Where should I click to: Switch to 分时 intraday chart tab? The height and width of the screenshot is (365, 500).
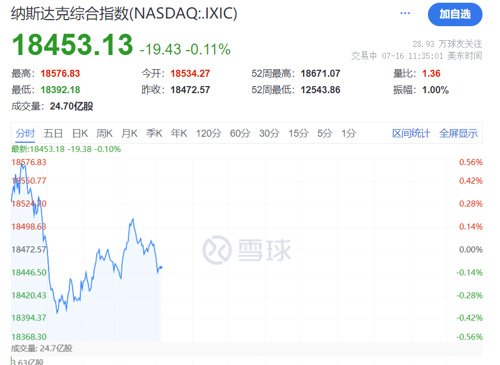click(25, 133)
